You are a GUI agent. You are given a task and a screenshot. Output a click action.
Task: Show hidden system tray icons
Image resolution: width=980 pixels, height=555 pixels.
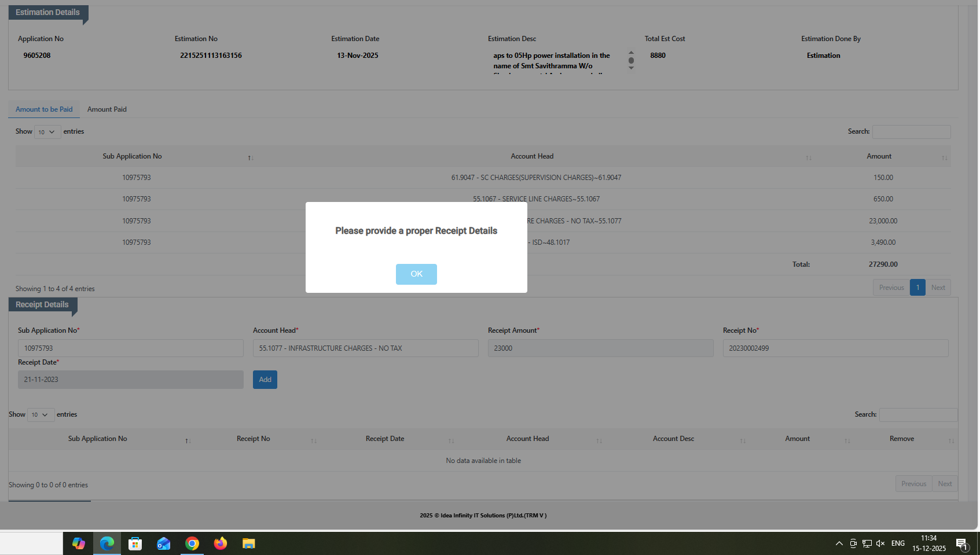click(x=839, y=543)
